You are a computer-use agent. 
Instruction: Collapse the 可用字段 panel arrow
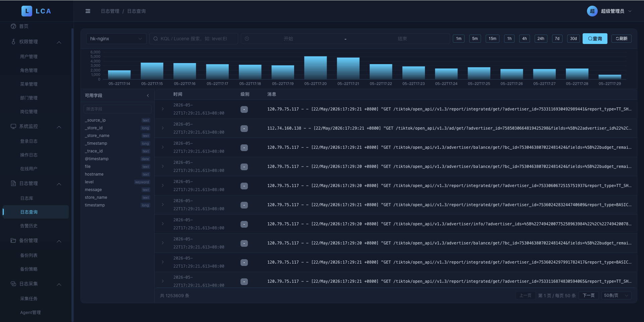pos(148,96)
